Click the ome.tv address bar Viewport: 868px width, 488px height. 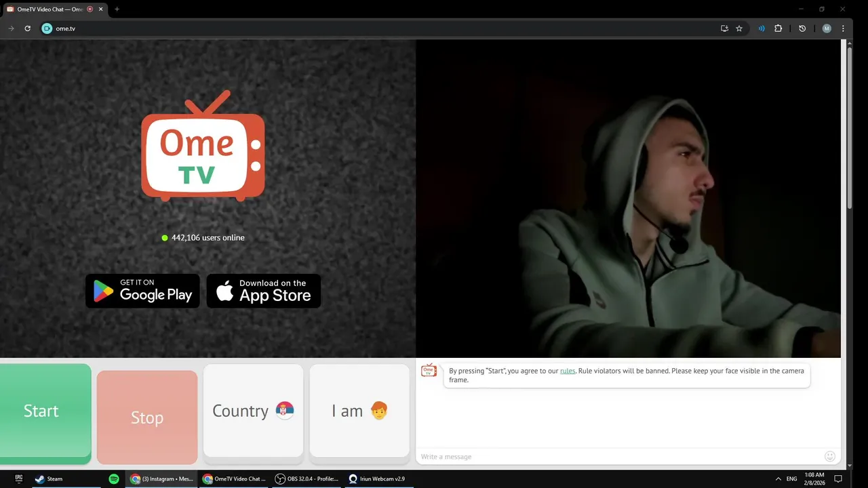(x=380, y=28)
